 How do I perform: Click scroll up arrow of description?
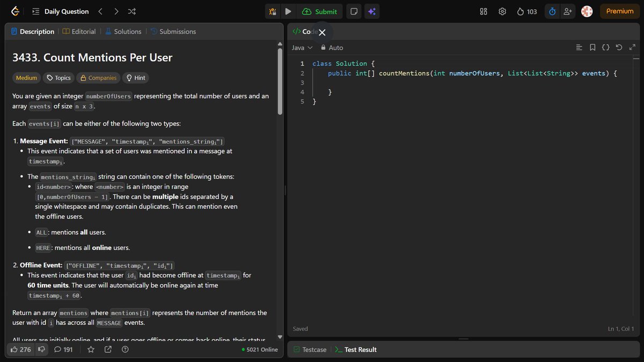pos(280,43)
